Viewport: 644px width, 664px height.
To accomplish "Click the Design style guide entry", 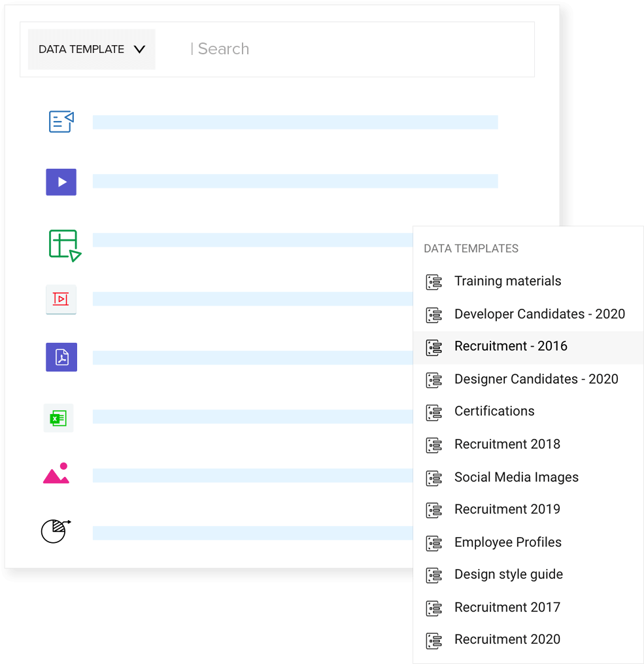I will [x=508, y=574].
